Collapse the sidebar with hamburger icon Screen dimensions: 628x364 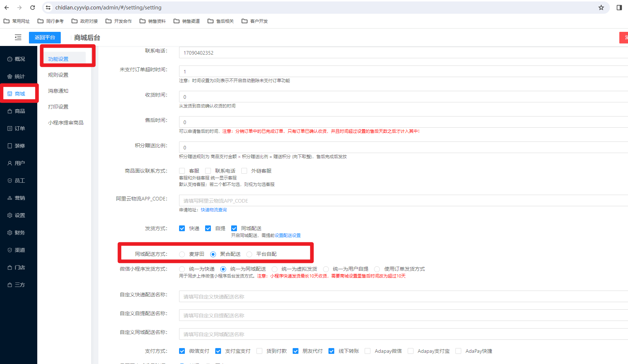[18, 37]
